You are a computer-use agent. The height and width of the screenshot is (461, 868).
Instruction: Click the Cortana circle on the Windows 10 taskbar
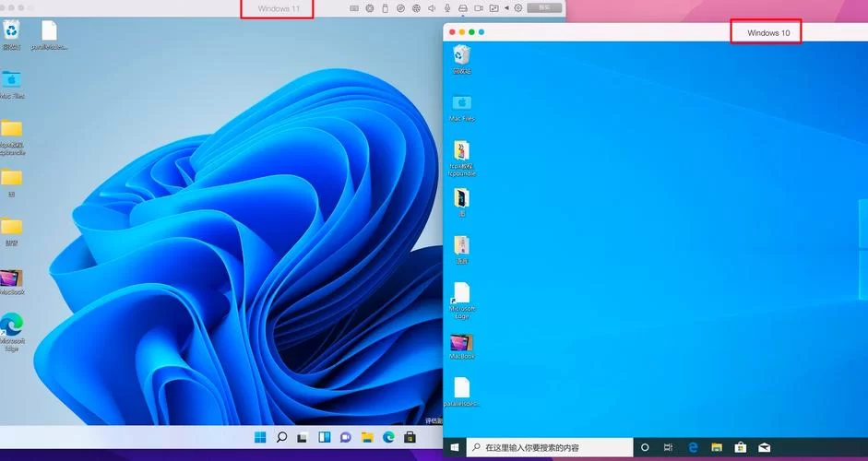[645, 448]
